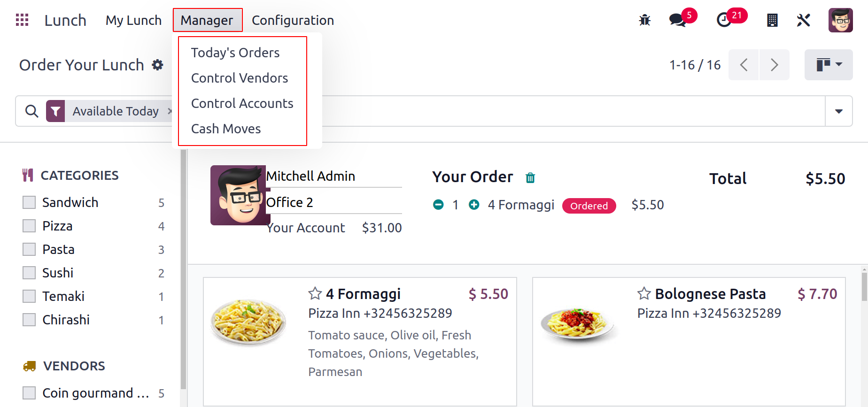The image size is (868, 407).
Task: Toggle the Coin gourmand vendor checkbox
Action: coord(29,393)
